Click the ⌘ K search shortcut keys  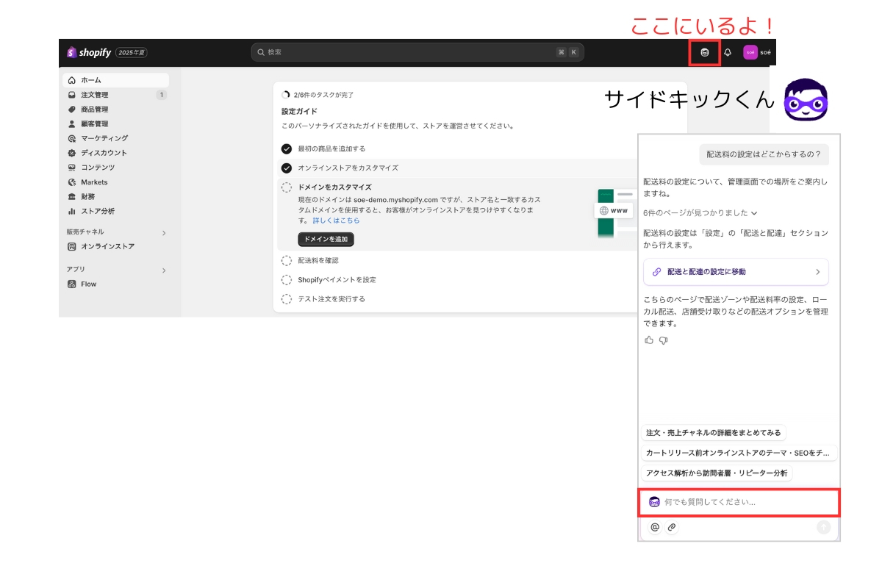pyautogui.click(x=567, y=52)
